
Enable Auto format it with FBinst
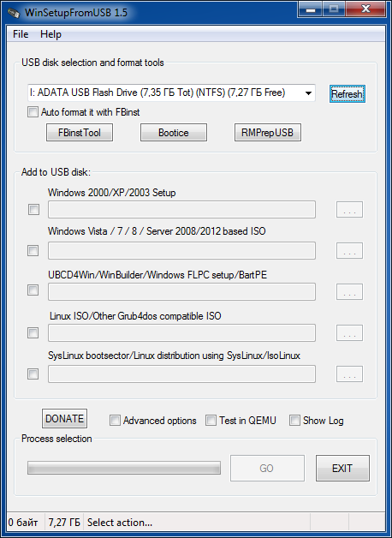click(x=33, y=112)
